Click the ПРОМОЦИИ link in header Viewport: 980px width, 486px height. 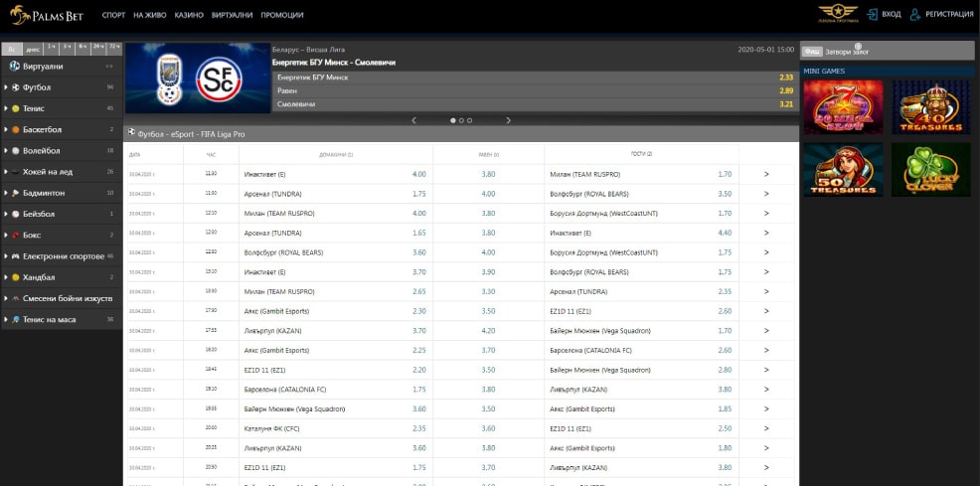pyautogui.click(x=282, y=16)
